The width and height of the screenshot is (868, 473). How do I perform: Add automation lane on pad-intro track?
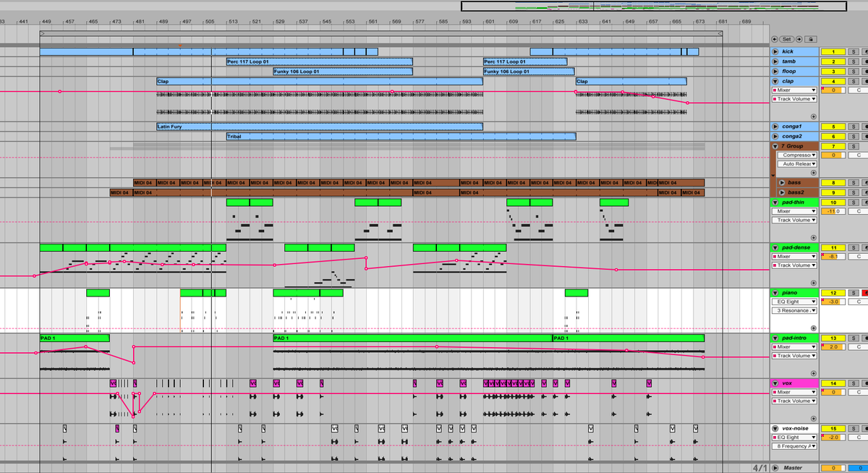pos(813,372)
